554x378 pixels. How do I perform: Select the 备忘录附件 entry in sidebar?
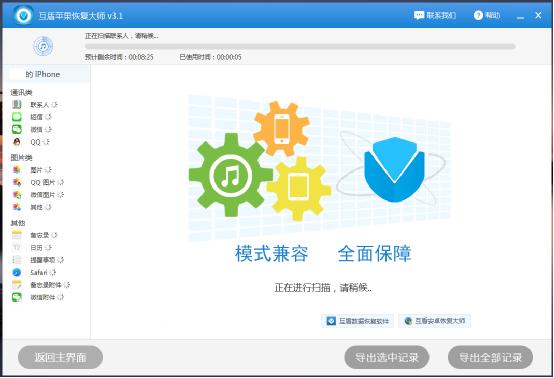(46, 285)
